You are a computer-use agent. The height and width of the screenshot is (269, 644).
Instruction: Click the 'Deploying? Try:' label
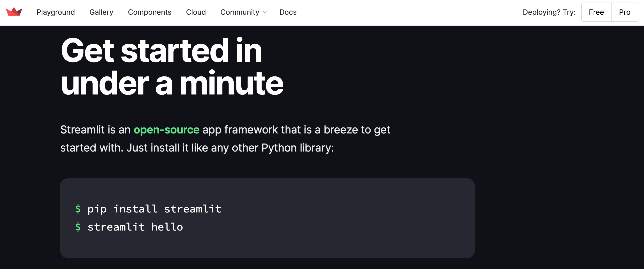tap(549, 12)
